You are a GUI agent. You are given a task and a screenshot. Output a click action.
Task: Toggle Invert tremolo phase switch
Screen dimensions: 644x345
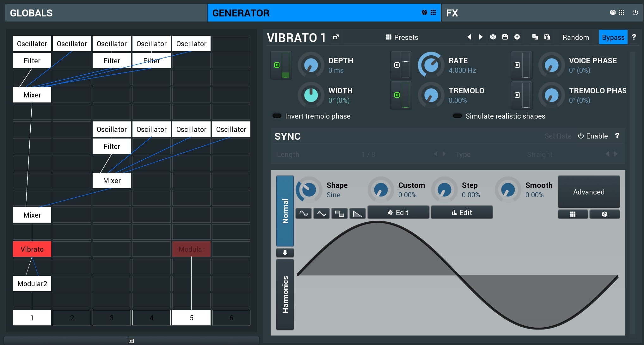coord(277,116)
